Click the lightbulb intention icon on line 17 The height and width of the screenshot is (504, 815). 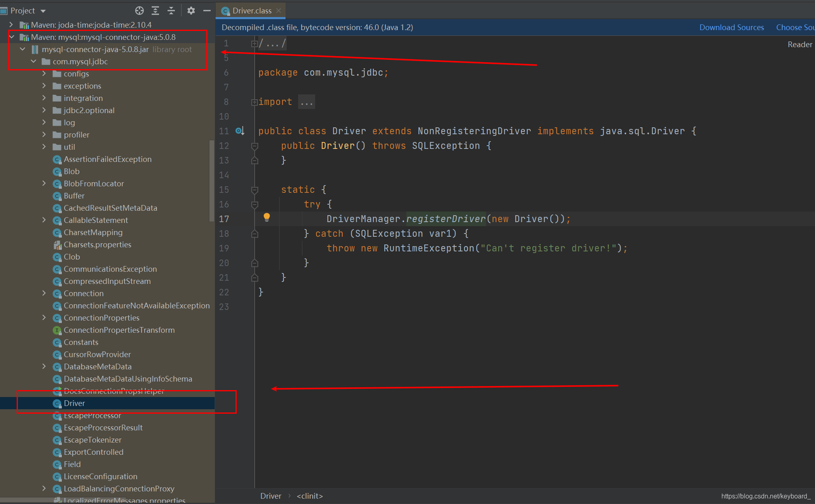coord(267,218)
